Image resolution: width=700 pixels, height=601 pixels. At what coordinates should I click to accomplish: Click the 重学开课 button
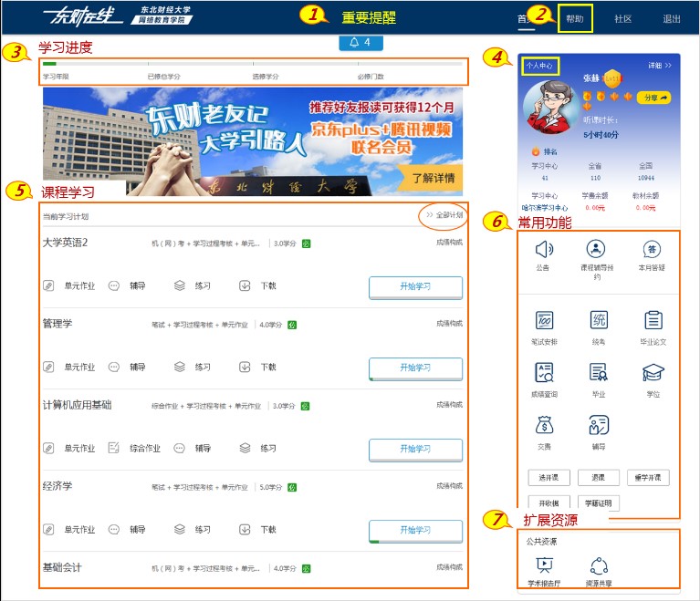click(x=648, y=477)
